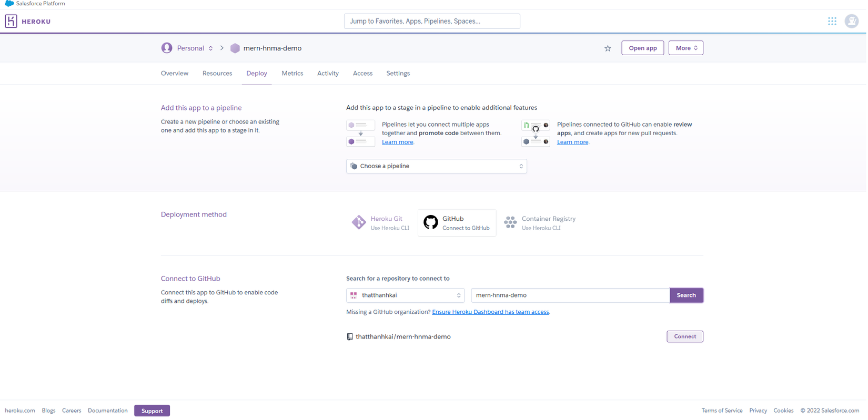The image size is (868, 420).
Task: Switch to the Settings tab
Action: pos(398,74)
